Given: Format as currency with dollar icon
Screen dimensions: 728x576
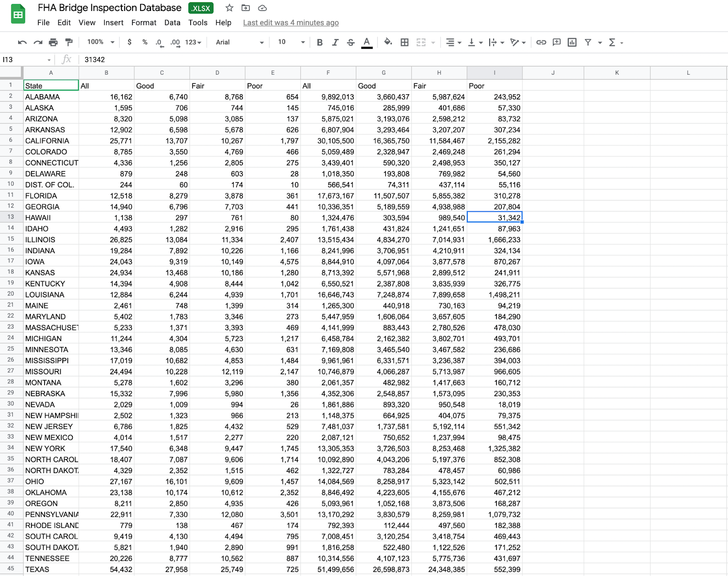Looking at the screenshot, I should tap(130, 42).
